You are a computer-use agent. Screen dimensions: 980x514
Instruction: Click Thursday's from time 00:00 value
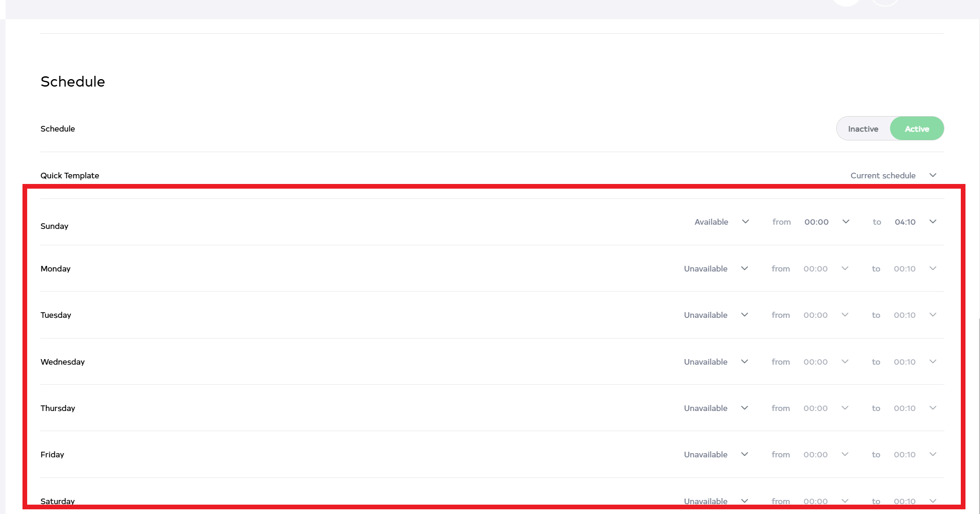point(815,408)
